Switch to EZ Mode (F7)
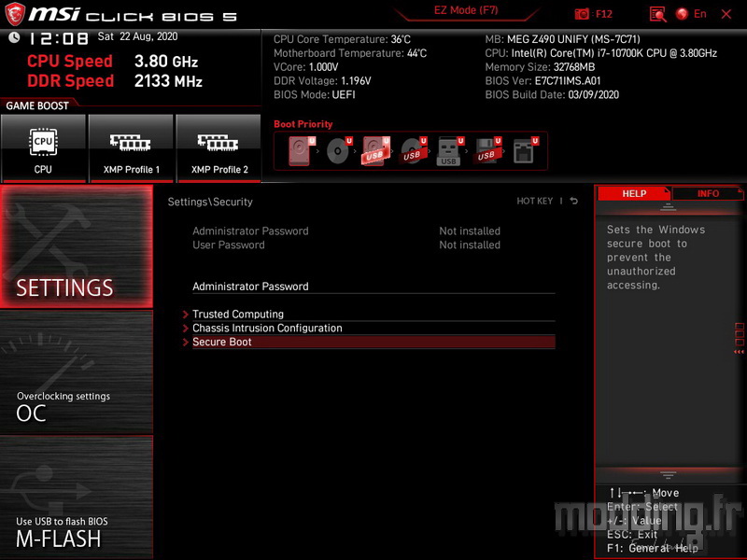The image size is (747, 560). (x=466, y=10)
